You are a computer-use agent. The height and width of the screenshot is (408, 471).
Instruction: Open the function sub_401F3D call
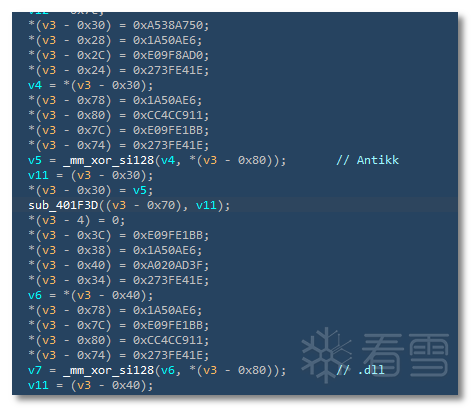coord(63,205)
